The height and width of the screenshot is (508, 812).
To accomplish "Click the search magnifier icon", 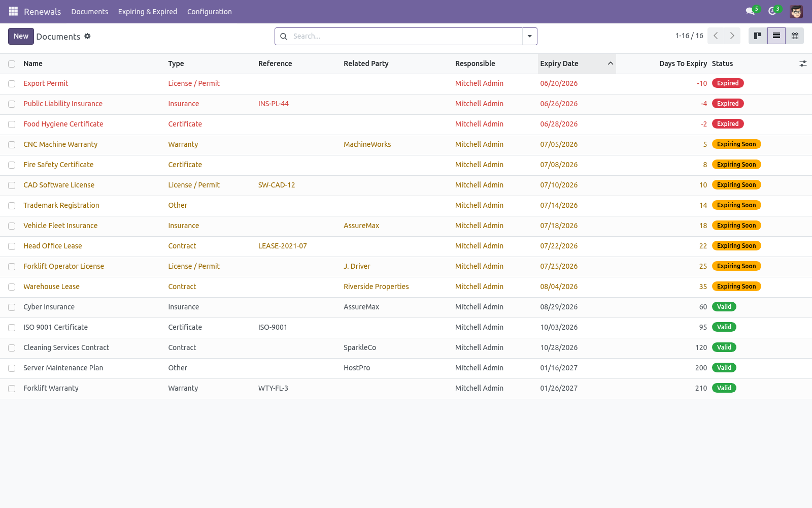I will pos(284,36).
